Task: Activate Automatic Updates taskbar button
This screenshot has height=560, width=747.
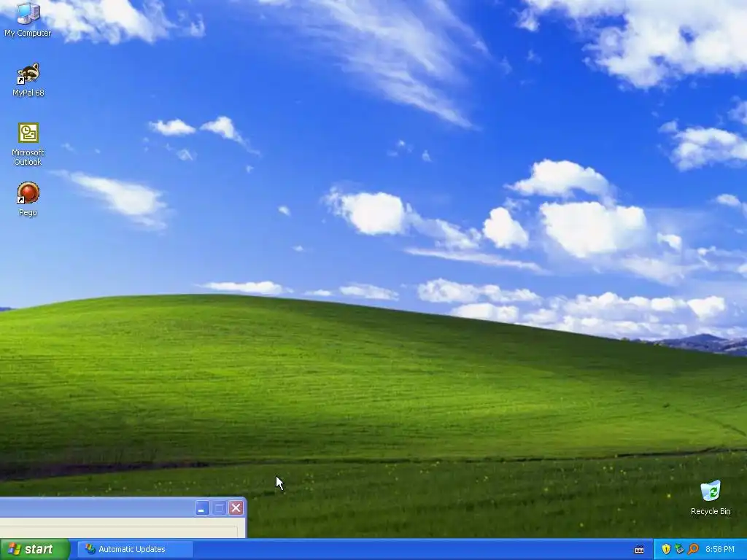Action: pyautogui.click(x=135, y=549)
